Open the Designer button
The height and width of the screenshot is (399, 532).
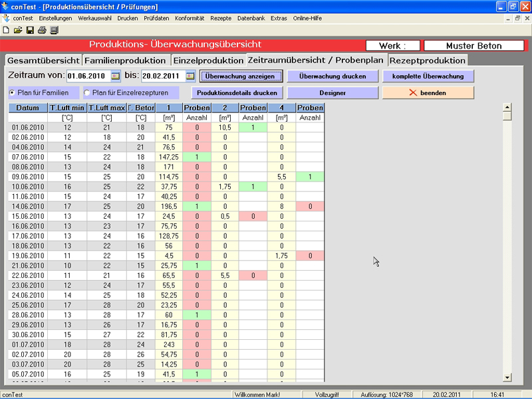coord(332,92)
